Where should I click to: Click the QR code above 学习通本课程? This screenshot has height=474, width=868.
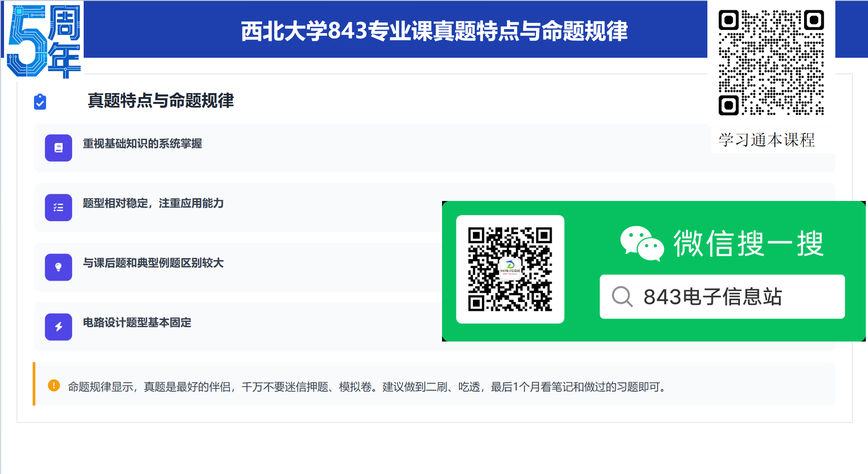tap(771, 63)
